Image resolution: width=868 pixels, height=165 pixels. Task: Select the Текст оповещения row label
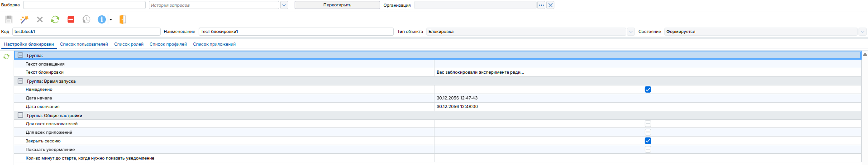(x=45, y=64)
